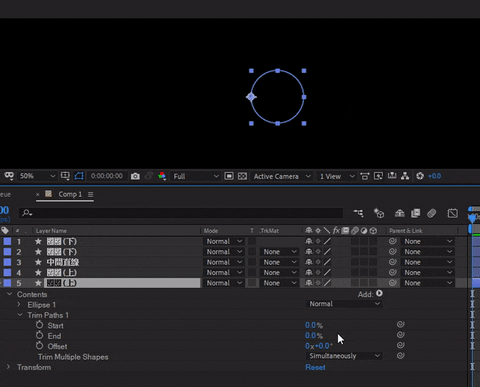Click the Reset Exposure icon
The height and width of the screenshot is (387, 480).
click(420, 176)
